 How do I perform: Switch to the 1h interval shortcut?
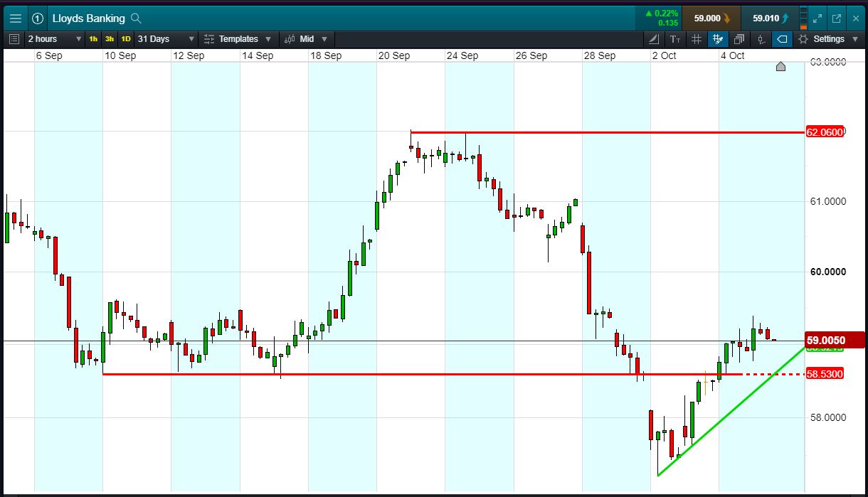[x=93, y=39]
